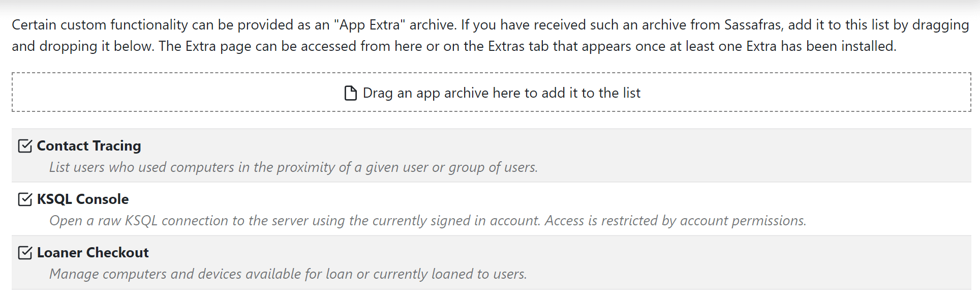Image resolution: width=980 pixels, height=296 pixels.
Task: Select the KSQL Console row's blank right area
Action: (890, 203)
